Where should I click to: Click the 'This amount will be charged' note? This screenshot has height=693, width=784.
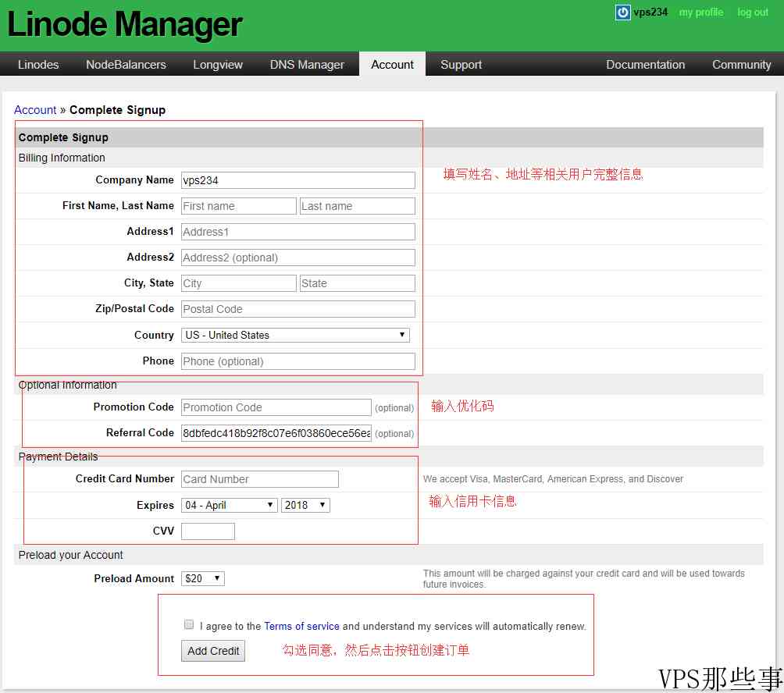click(583, 578)
